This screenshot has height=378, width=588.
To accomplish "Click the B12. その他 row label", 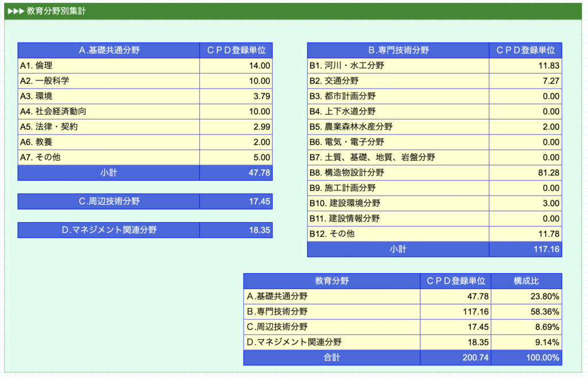I will [x=332, y=233].
